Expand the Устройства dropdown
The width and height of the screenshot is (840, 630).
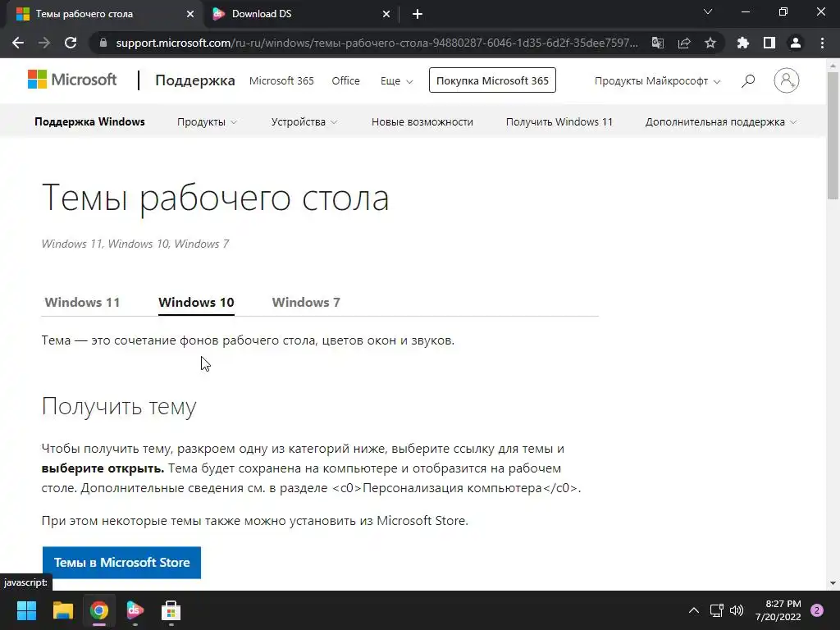click(304, 122)
